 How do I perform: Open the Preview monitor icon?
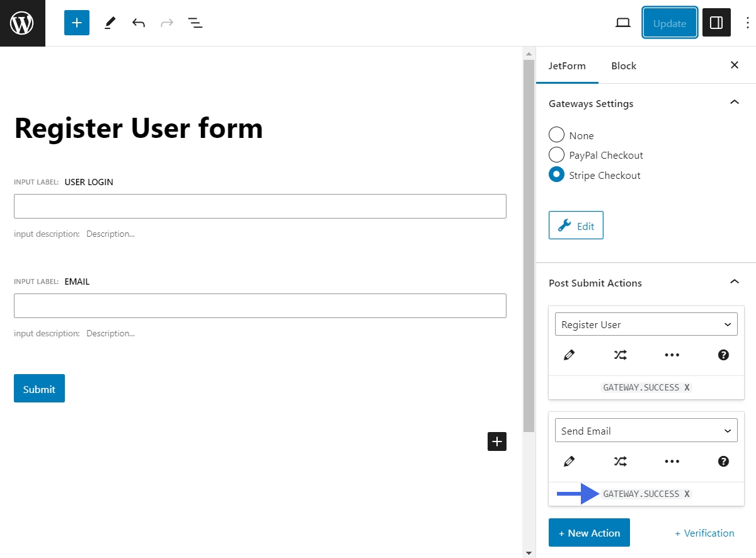coord(622,22)
